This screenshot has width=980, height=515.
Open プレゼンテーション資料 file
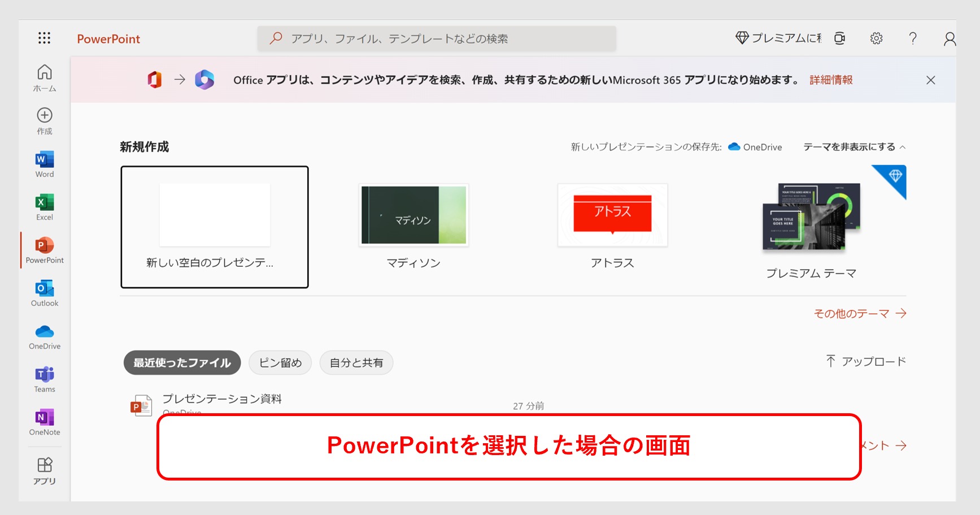pos(222,399)
